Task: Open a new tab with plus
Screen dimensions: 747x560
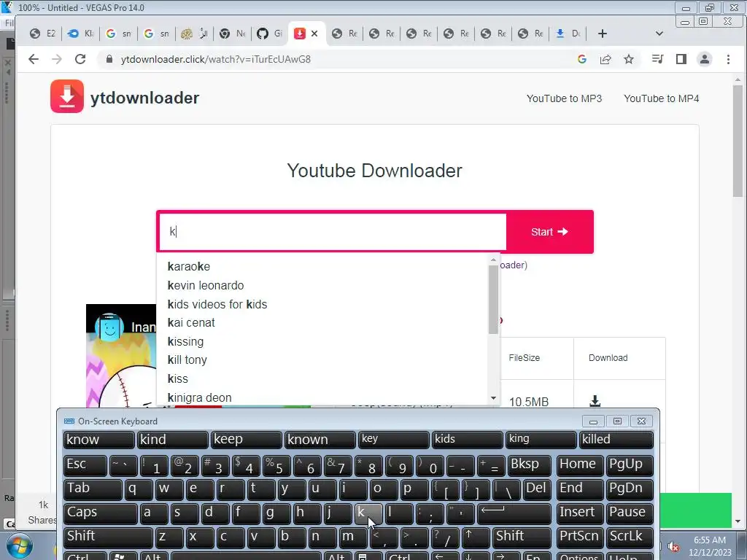Action: [602, 34]
